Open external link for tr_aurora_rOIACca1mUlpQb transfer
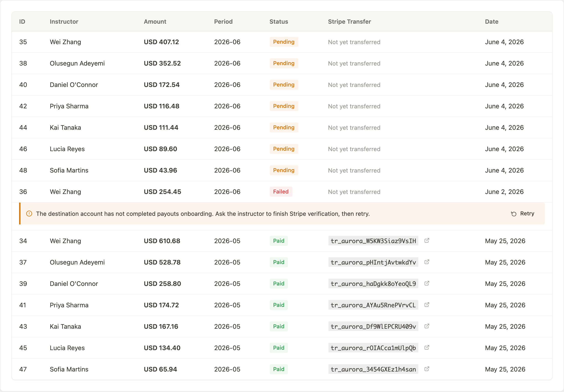This screenshot has width=564, height=392. point(427,347)
